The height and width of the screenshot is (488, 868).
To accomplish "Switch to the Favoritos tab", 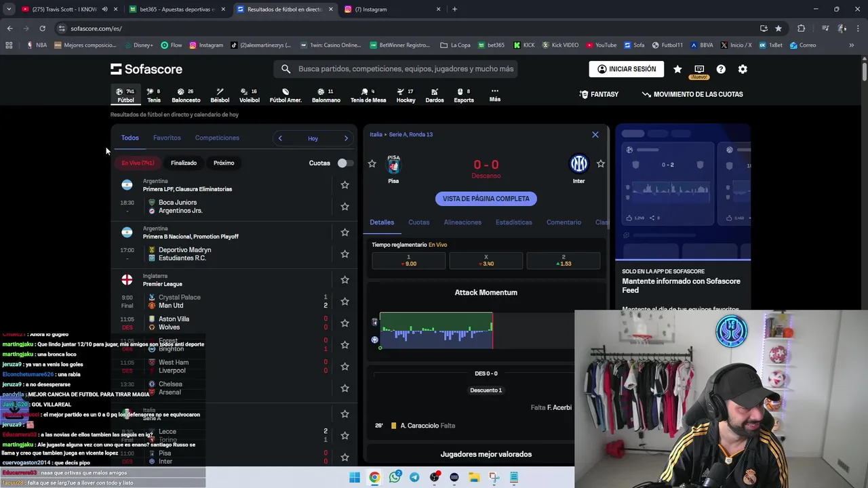I will click(167, 138).
